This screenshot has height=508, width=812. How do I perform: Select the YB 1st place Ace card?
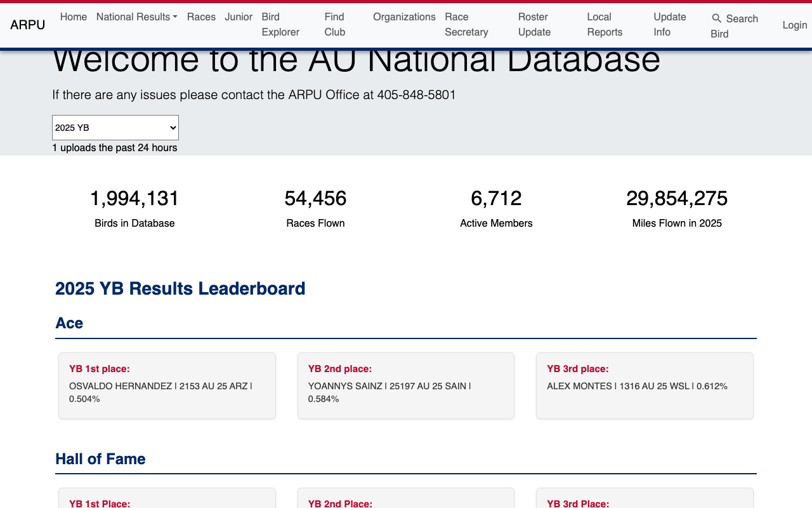click(167, 385)
